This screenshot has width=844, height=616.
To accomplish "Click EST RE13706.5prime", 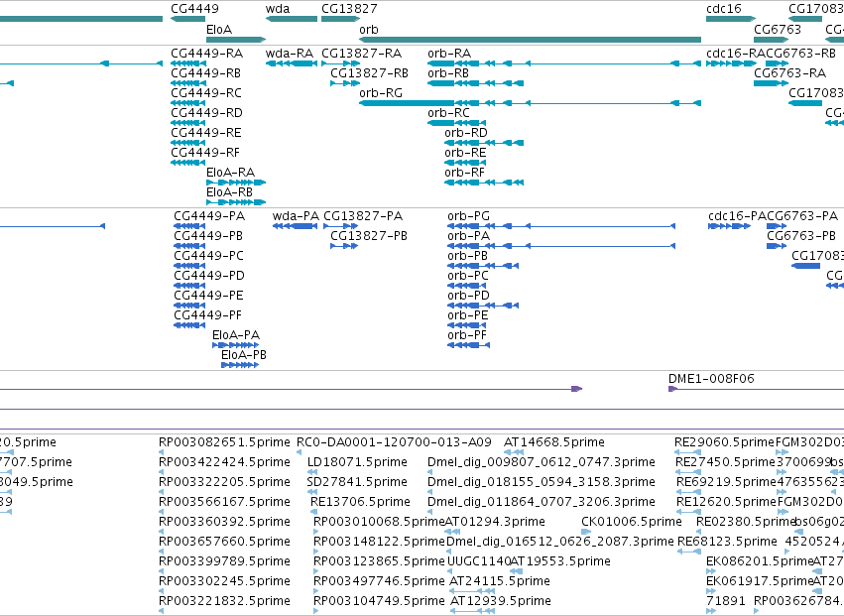I will (x=360, y=502).
